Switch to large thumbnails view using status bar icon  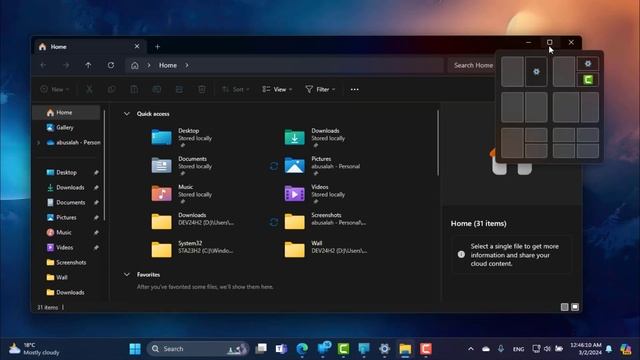[575, 307]
